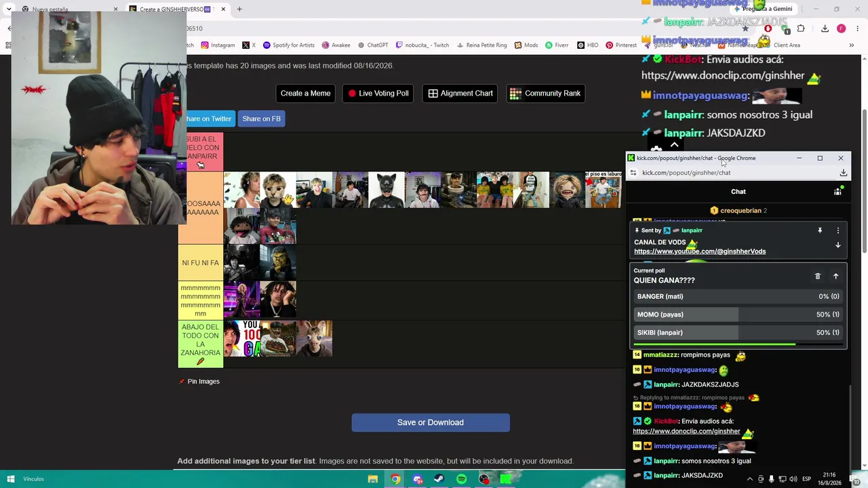Click the ABAJO DEL TODO CON LA ZANAHORIA tier label

[201, 344]
